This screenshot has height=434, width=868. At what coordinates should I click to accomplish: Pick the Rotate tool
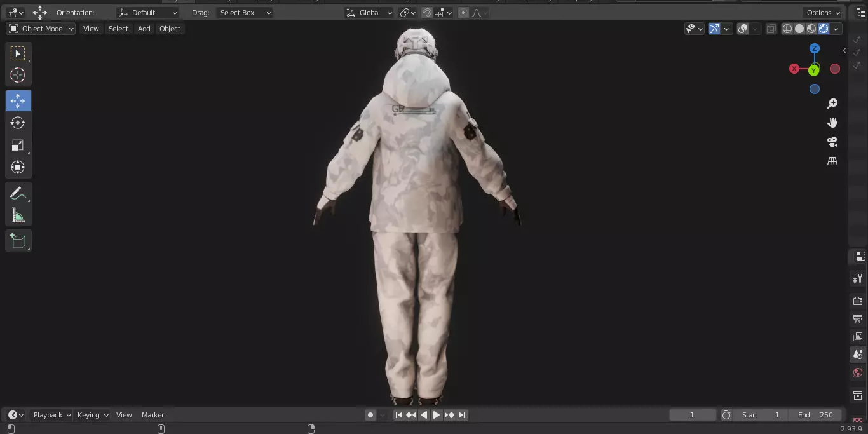coord(18,123)
